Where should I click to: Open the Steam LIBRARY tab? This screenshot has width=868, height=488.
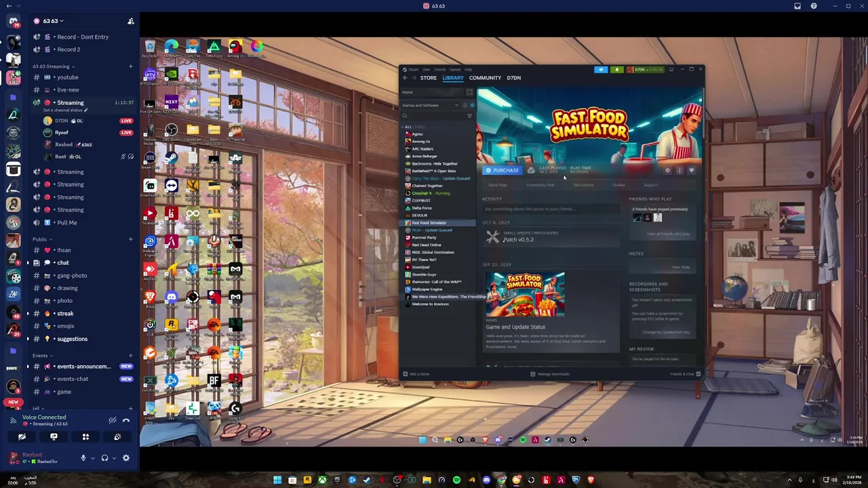point(453,78)
